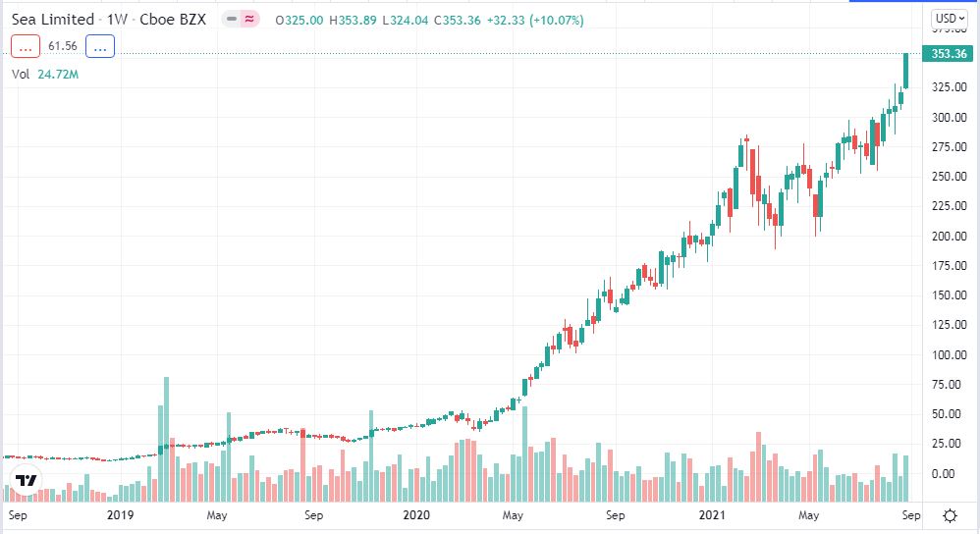
Task: Click the Cboe BZX exchange label
Action: 173,20
